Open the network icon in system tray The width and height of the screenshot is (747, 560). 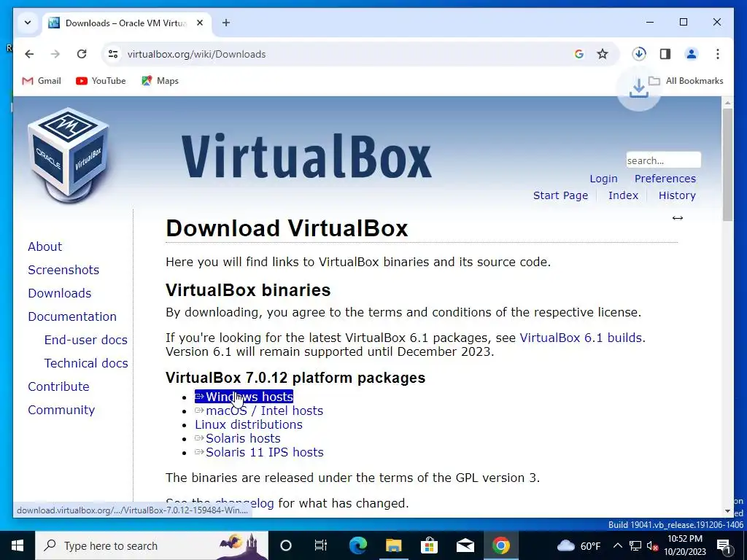[x=635, y=545]
